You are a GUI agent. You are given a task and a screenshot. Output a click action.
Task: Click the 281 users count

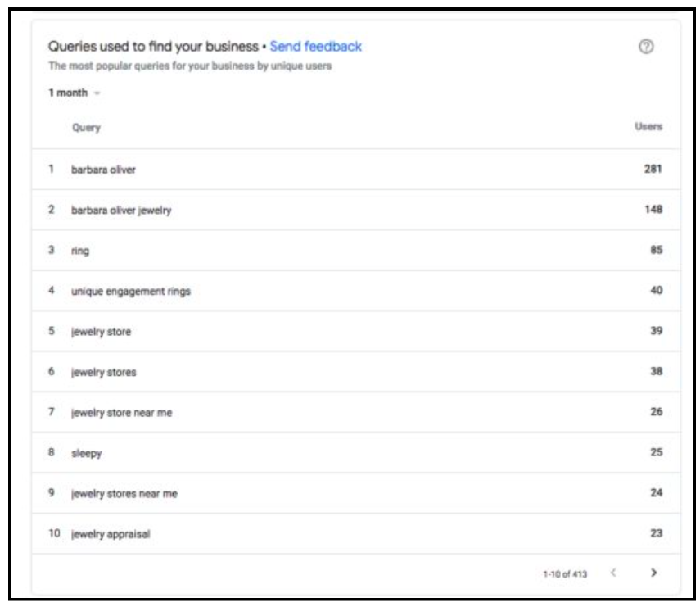click(653, 169)
